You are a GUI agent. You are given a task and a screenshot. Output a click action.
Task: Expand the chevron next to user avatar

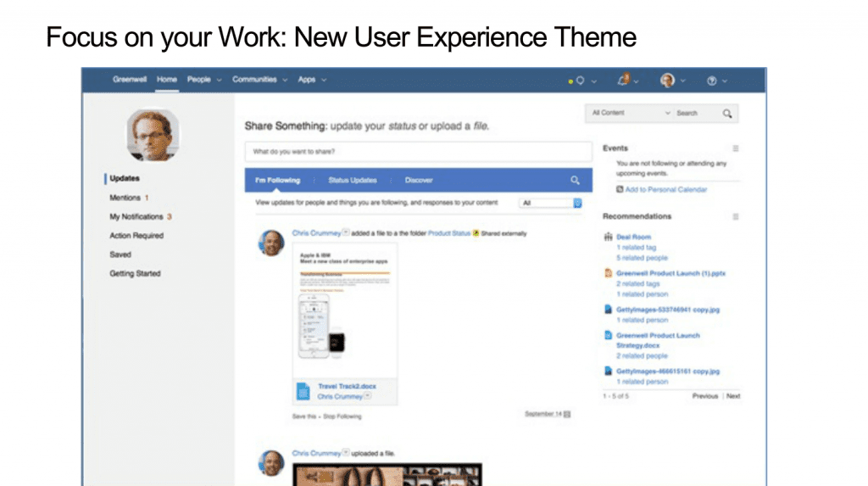683,81
